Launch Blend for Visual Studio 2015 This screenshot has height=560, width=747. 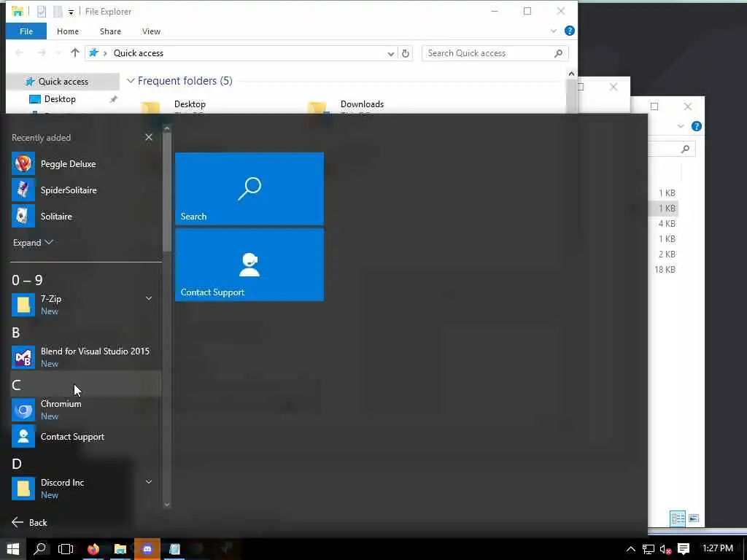coord(86,357)
